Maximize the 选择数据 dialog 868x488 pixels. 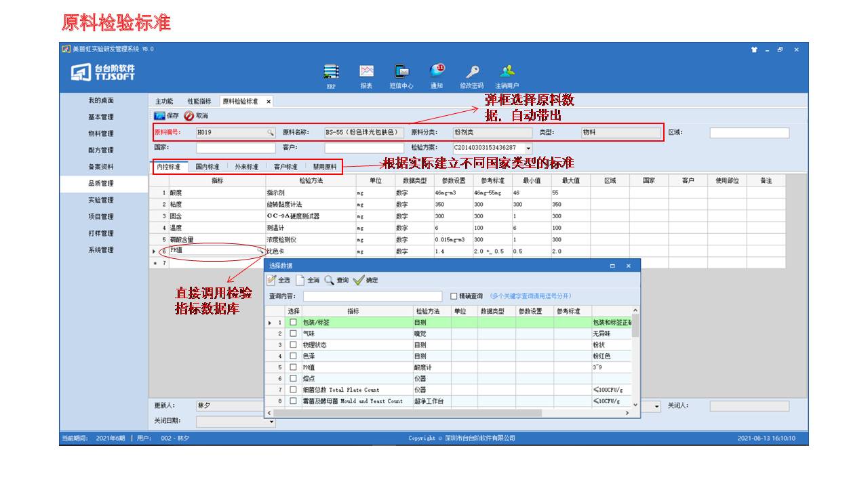tap(612, 266)
